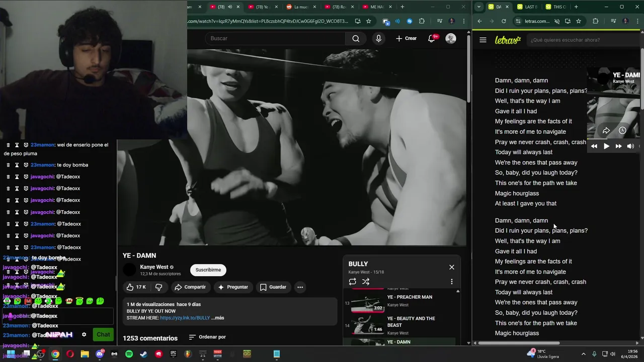The height and width of the screenshot is (362, 644).
Task: Open more actions ellipsis below video
Action: coord(300,287)
